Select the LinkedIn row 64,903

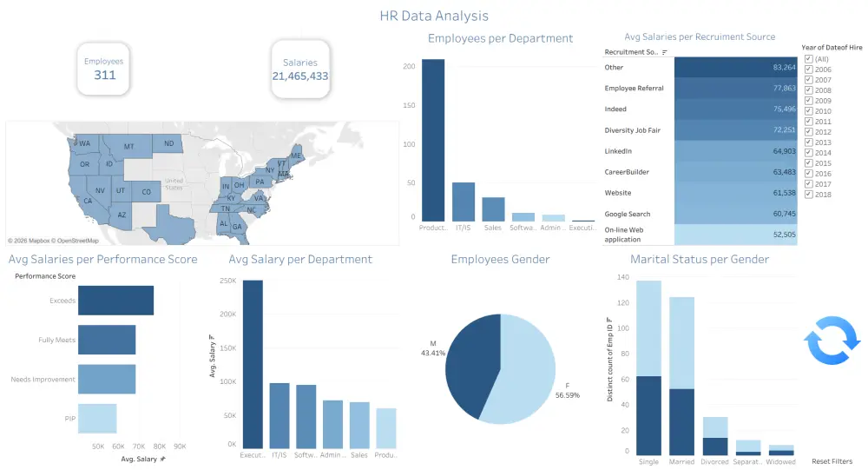click(x=700, y=151)
